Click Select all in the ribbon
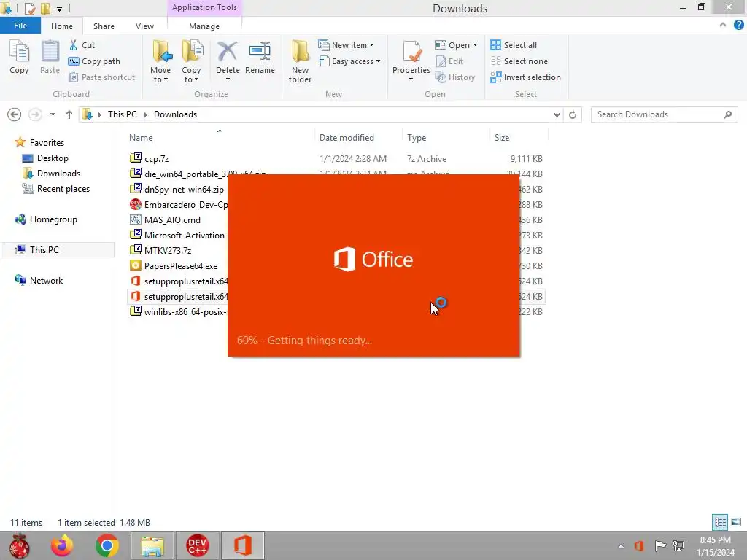 [x=514, y=45]
